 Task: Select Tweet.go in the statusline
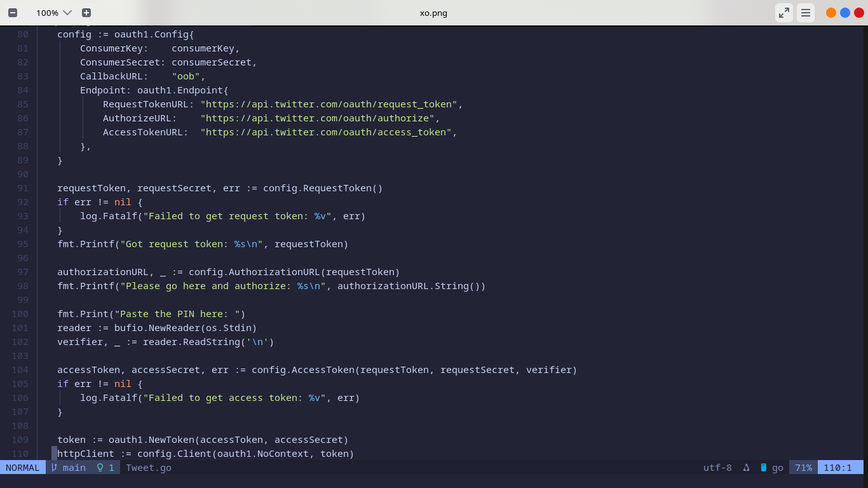coord(147,468)
